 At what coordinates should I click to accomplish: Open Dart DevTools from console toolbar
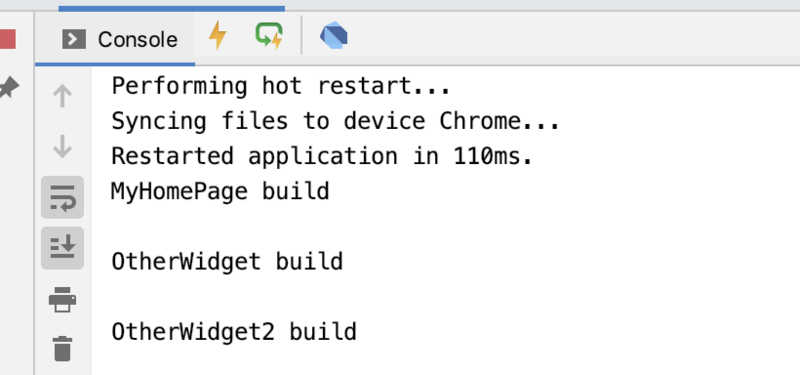coord(334,37)
